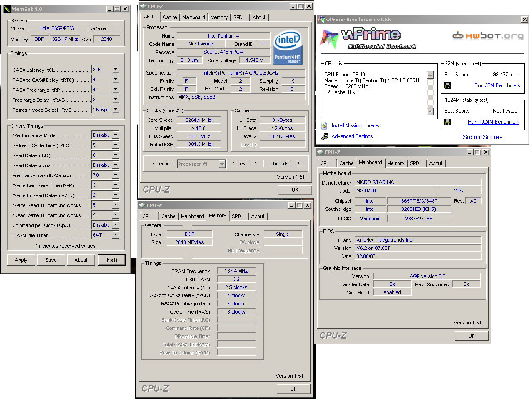This screenshot has height=399, width=532.
Task: Click Advanced Settings link
Action: (x=352, y=136)
